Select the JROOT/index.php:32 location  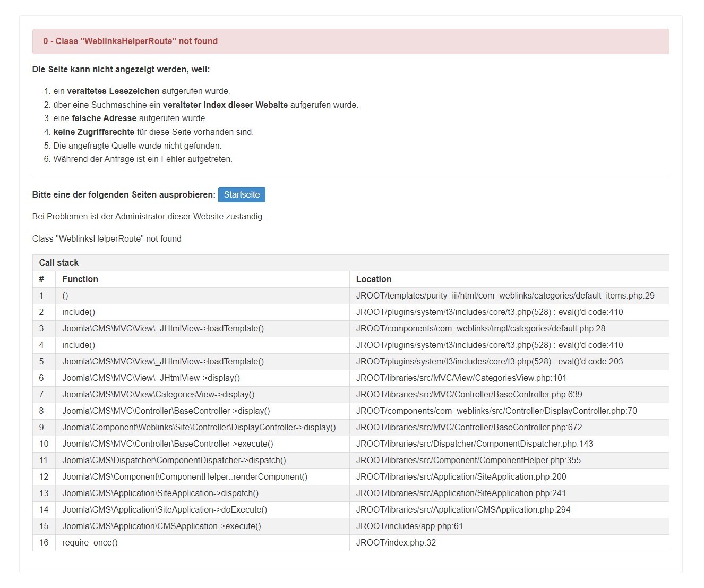[396, 542]
